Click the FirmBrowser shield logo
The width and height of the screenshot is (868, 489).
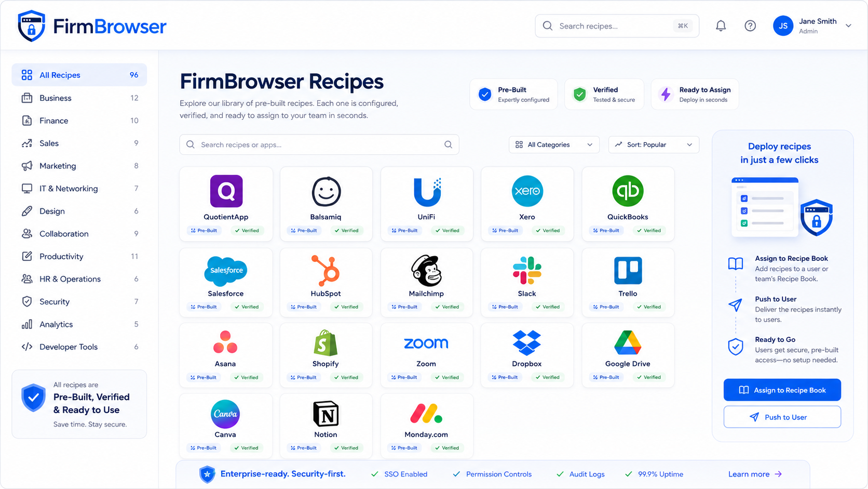click(31, 26)
